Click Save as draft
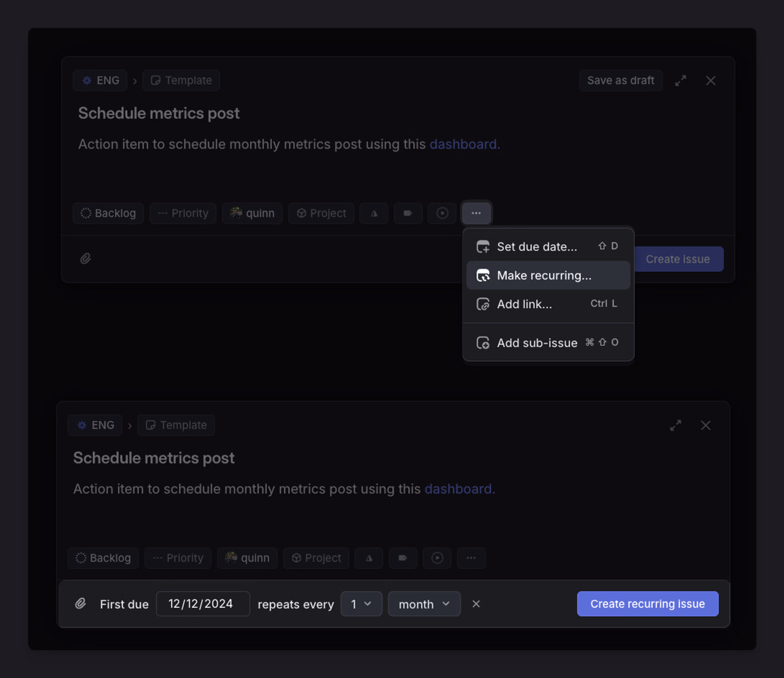 pyautogui.click(x=620, y=80)
